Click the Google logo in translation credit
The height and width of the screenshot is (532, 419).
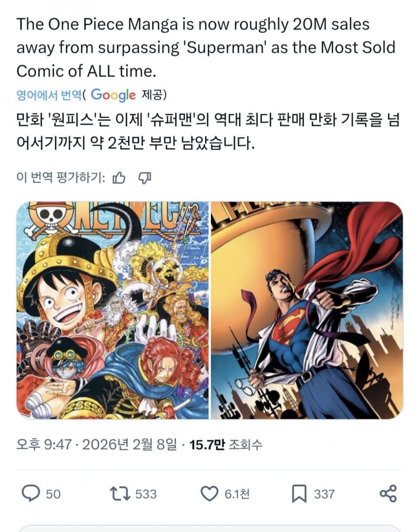point(113,95)
